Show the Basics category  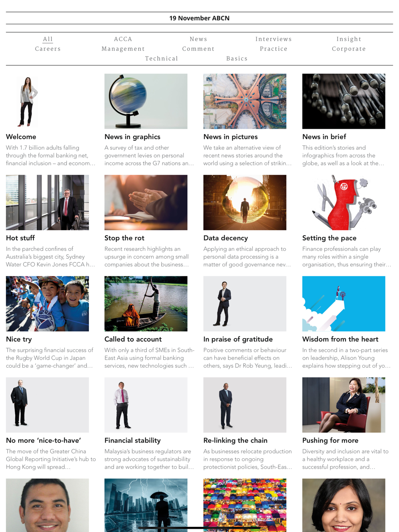tap(237, 58)
